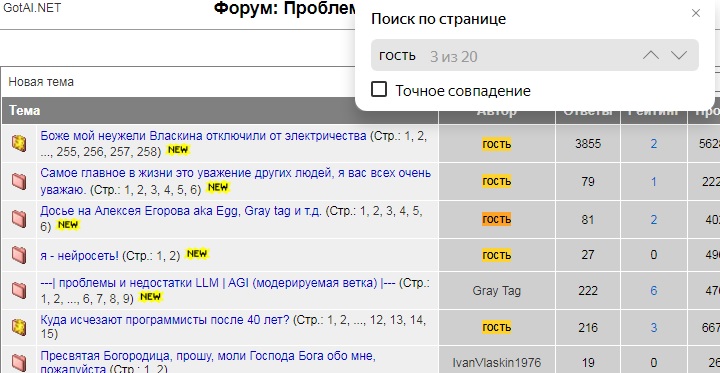The image size is (720, 373).
Task: Click orange-highlighted гость in Досье row
Action: (x=496, y=220)
